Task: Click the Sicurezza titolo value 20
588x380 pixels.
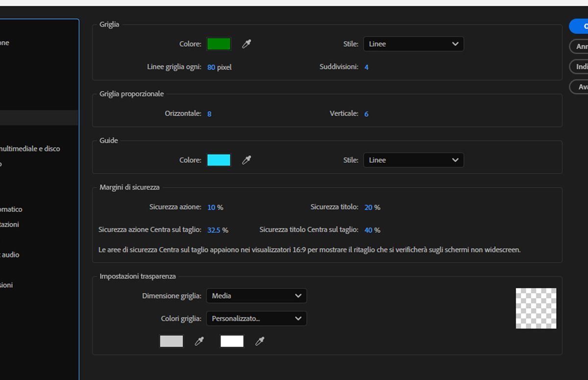Action: pyautogui.click(x=368, y=207)
